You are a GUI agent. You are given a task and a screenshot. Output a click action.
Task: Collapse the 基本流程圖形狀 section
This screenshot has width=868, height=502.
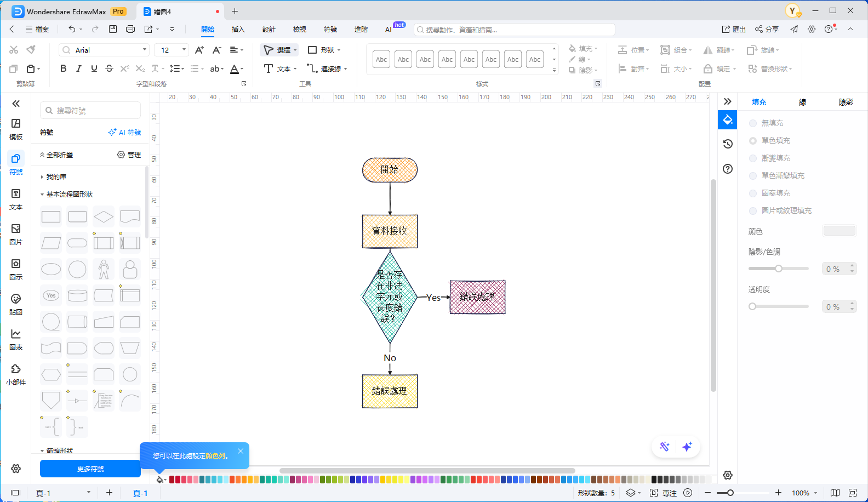tap(42, 195)
